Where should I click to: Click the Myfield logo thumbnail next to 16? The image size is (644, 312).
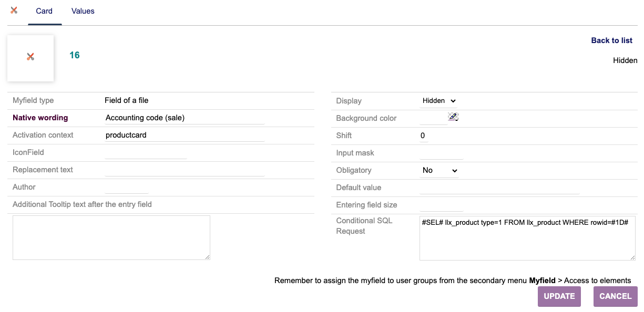[30, 57]
